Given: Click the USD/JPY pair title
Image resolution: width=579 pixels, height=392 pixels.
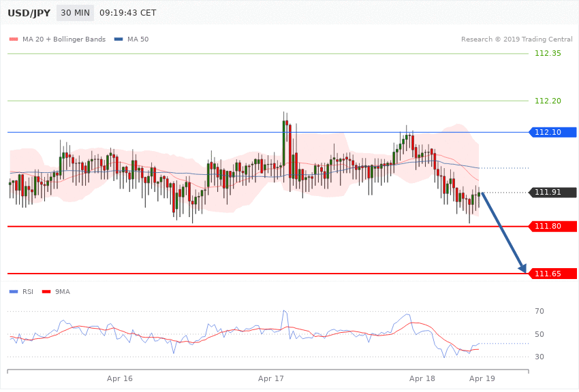Looking at the screenshot, I should click(x=29, y=13).
